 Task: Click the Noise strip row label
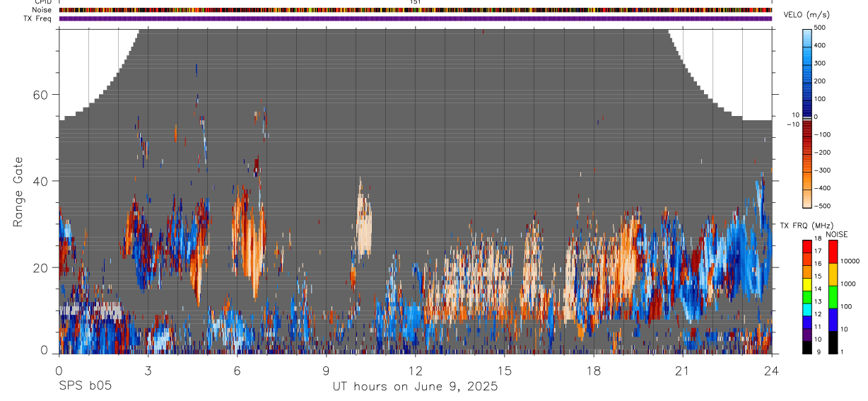(42, 10)
